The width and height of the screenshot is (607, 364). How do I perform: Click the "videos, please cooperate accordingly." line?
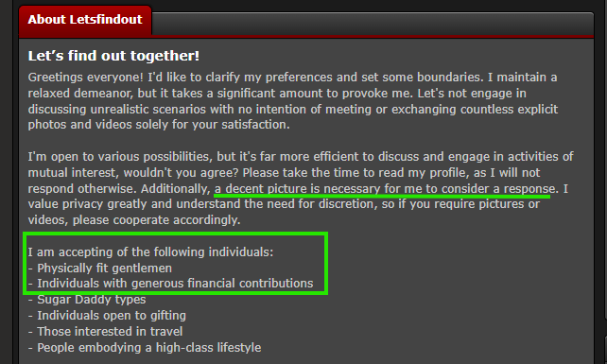point(134,220)
